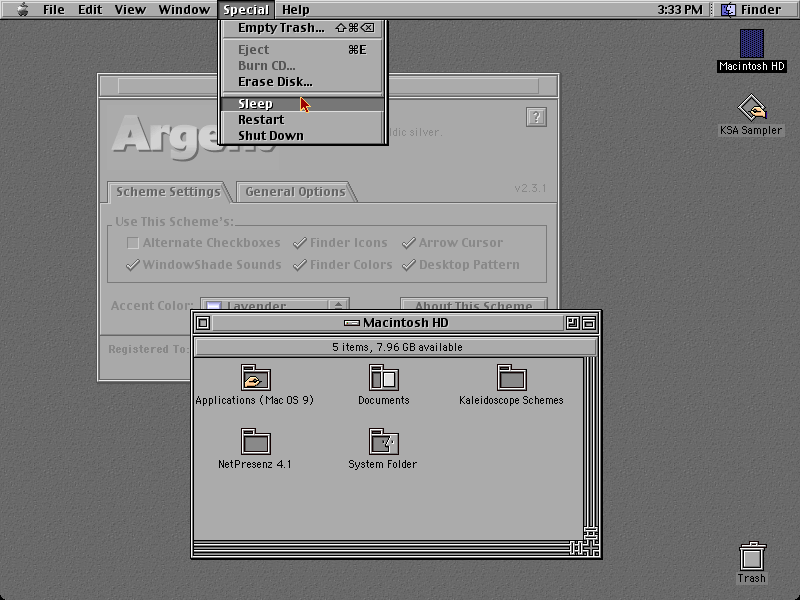Open the Macintosh HD desktop drive icon
This screenshot has height=600, width=800.
coord(752,43)
